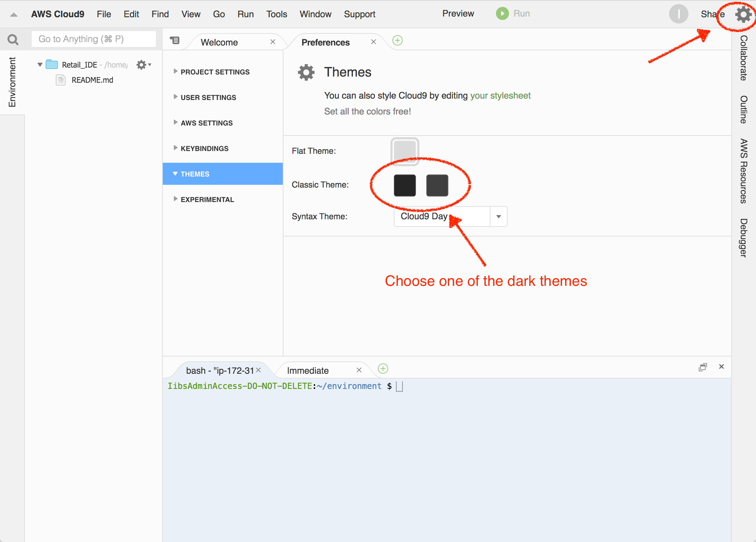Select README.md in file tree

pyautogui.click(x=92, y=80)
